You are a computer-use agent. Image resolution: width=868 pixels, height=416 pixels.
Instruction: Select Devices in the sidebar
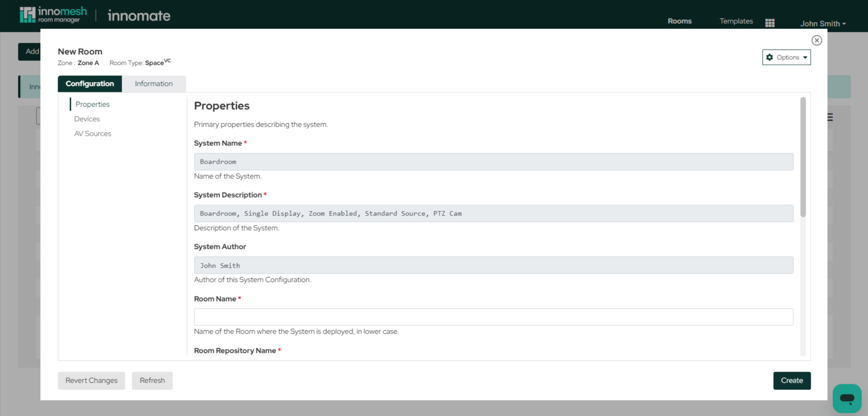(87, 119)
